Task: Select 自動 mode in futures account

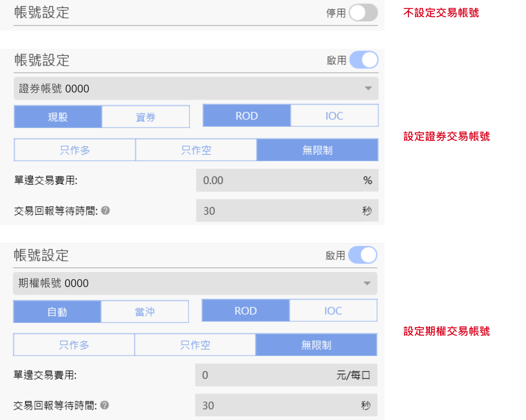Action: pos(57,312)
